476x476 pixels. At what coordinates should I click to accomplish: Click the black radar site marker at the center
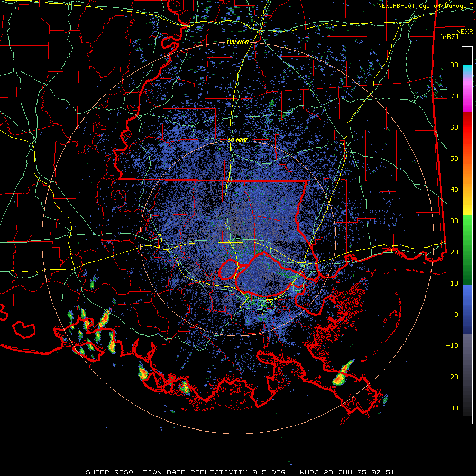click(x=239, y=239)
